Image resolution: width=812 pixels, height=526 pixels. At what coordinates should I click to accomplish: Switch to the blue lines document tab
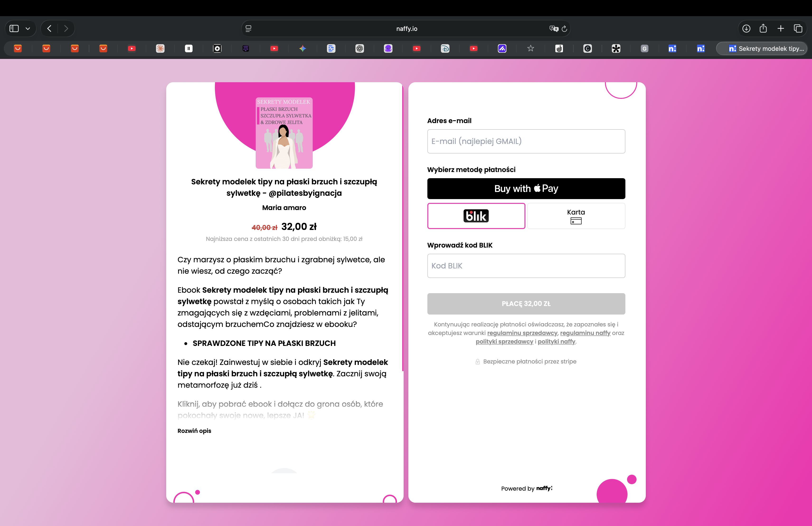tap(331, 48)
